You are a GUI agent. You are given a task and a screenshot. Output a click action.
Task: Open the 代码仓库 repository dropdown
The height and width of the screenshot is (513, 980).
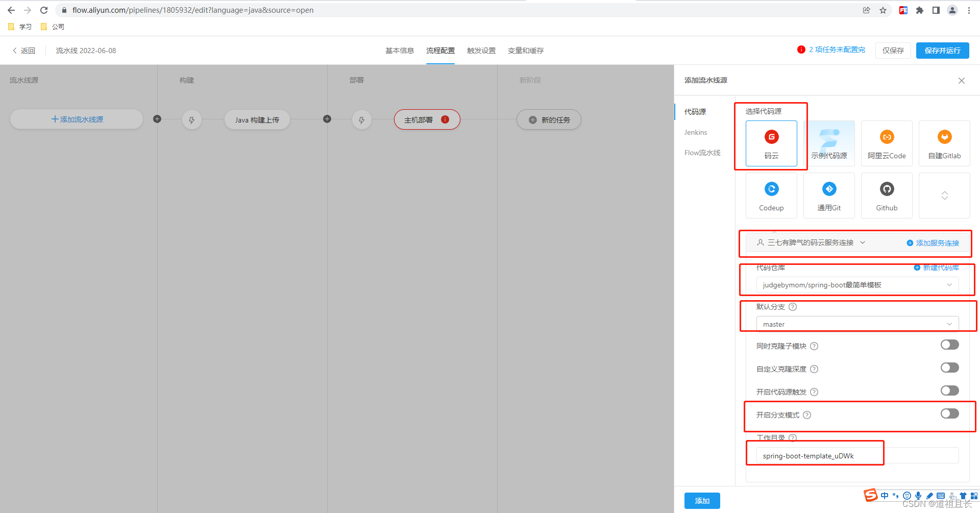(x=857, y=285)
